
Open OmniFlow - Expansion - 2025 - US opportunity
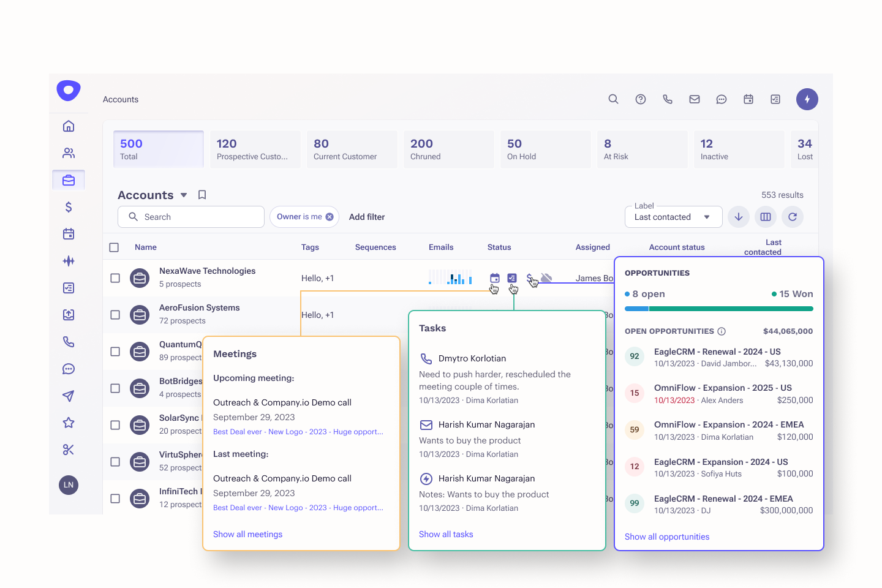pyautogui.click(x=723, y=388)
